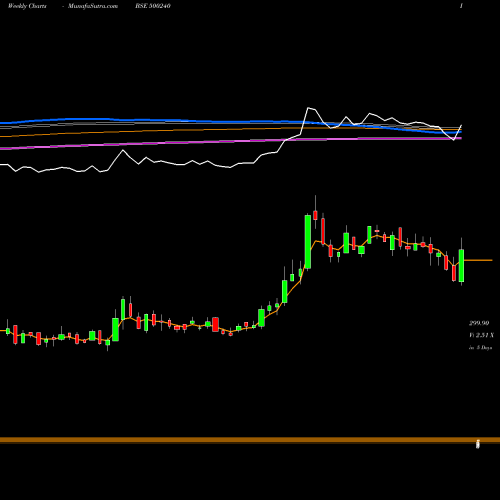Click the small white volume bar on the orange band

478,444
